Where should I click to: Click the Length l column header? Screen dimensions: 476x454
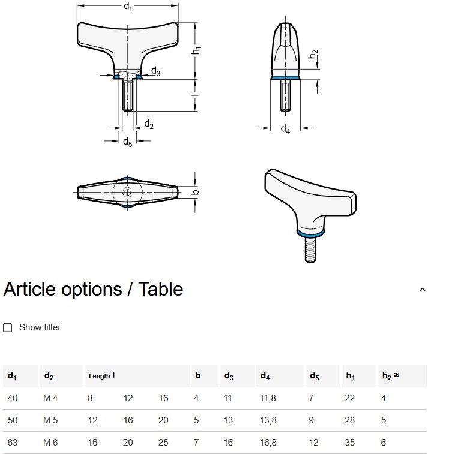click(137, 376)
